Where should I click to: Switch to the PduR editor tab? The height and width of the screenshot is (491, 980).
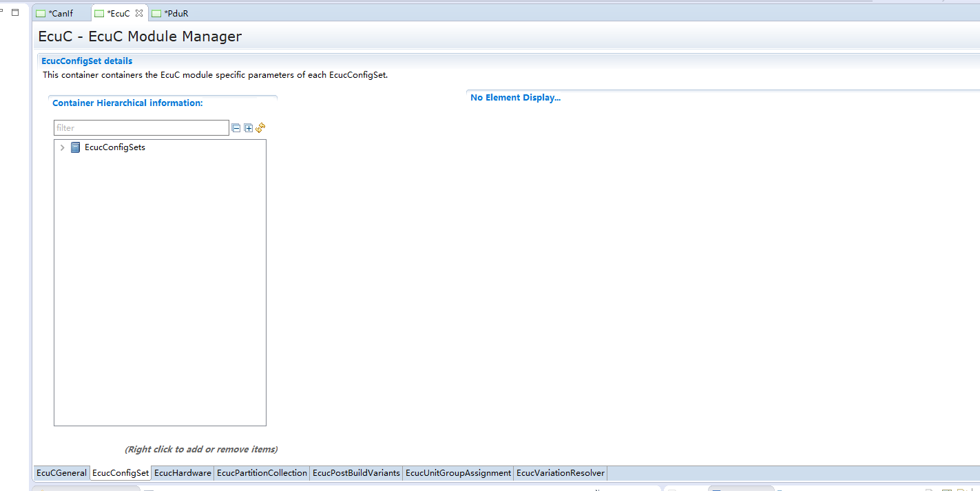[x=176, y=14]
